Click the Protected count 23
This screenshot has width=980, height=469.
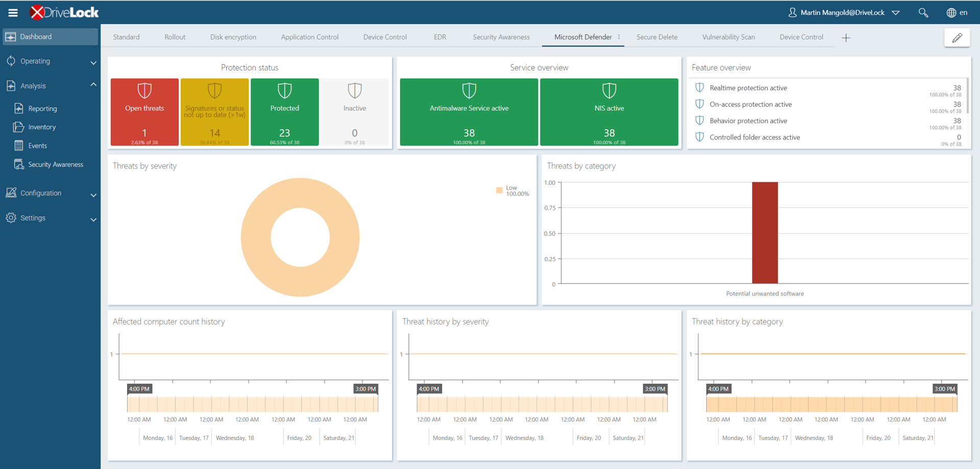(x=284, y=133)
